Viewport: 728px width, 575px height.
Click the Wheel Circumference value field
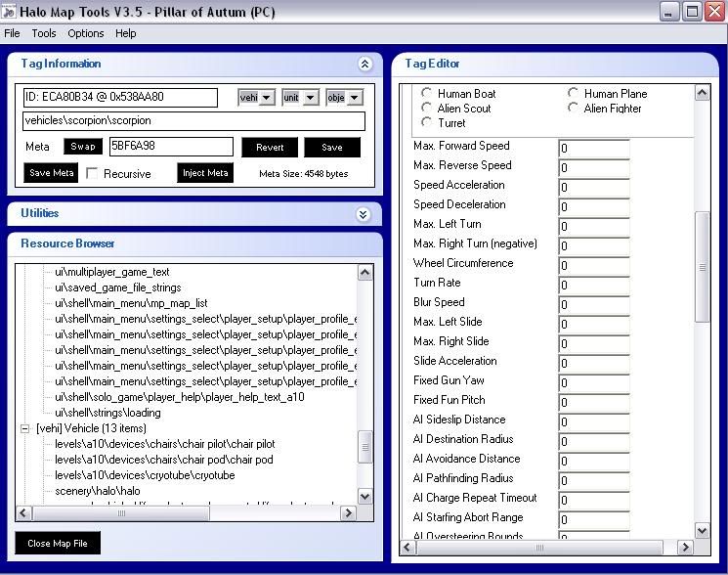tap(594, 265)
